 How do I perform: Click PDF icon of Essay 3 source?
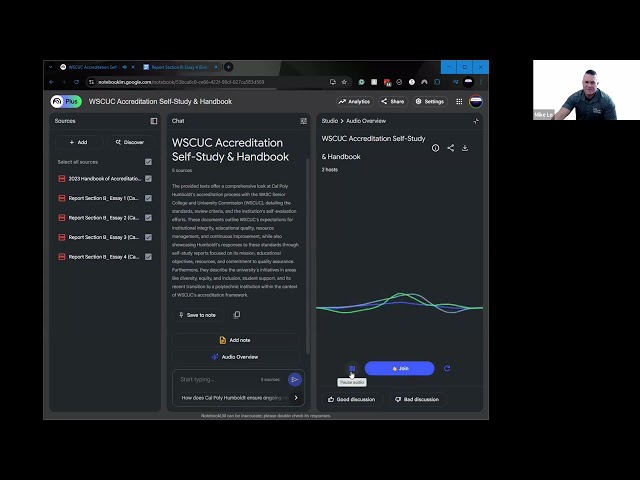pos(62,237)
